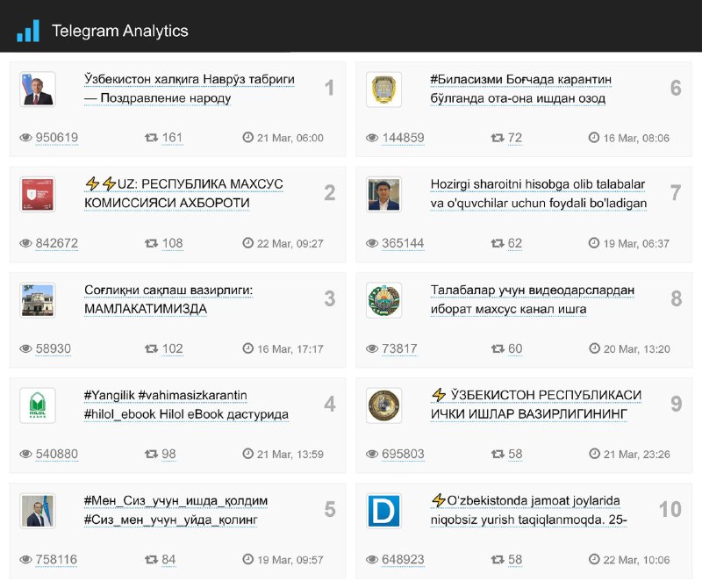Screen dimensions: 702x588
Task: Click the eye views icon beside 950619
Action: (x=26, y=138)
